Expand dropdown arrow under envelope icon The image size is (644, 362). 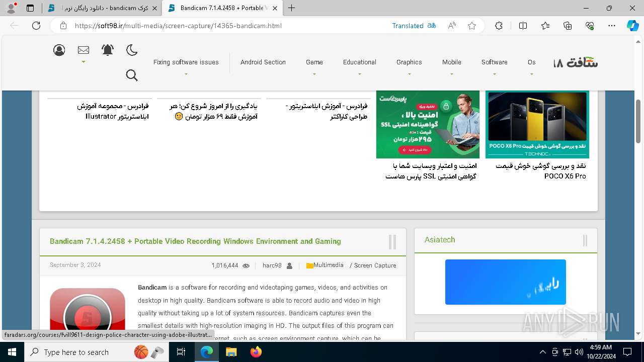pos(84,62)
